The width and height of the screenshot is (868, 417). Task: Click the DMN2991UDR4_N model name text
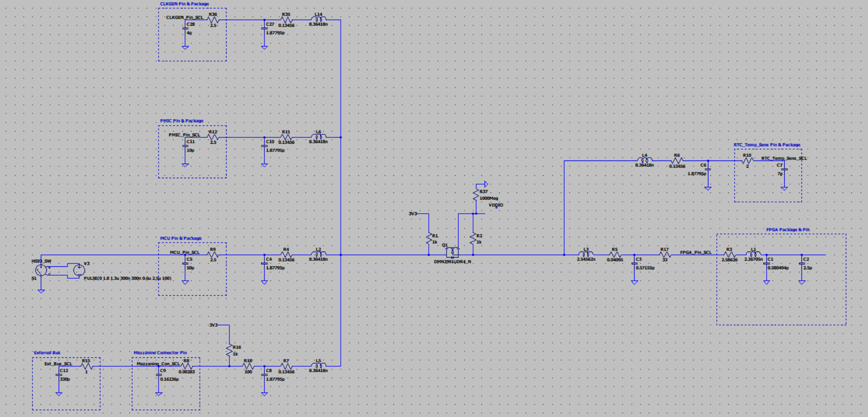(452, 262)
